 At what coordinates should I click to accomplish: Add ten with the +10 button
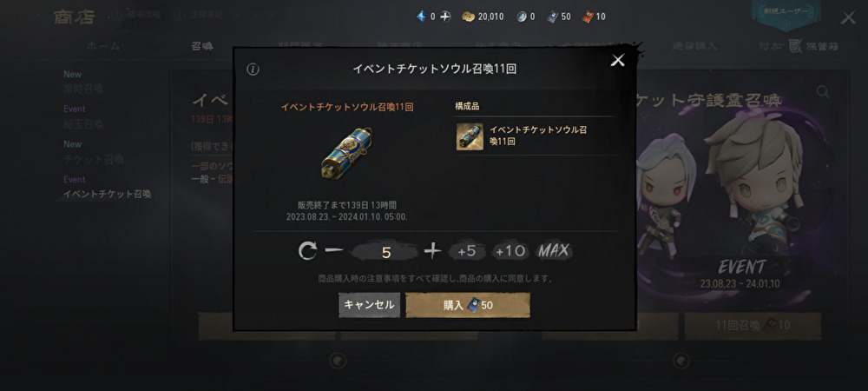click(510, 251)
